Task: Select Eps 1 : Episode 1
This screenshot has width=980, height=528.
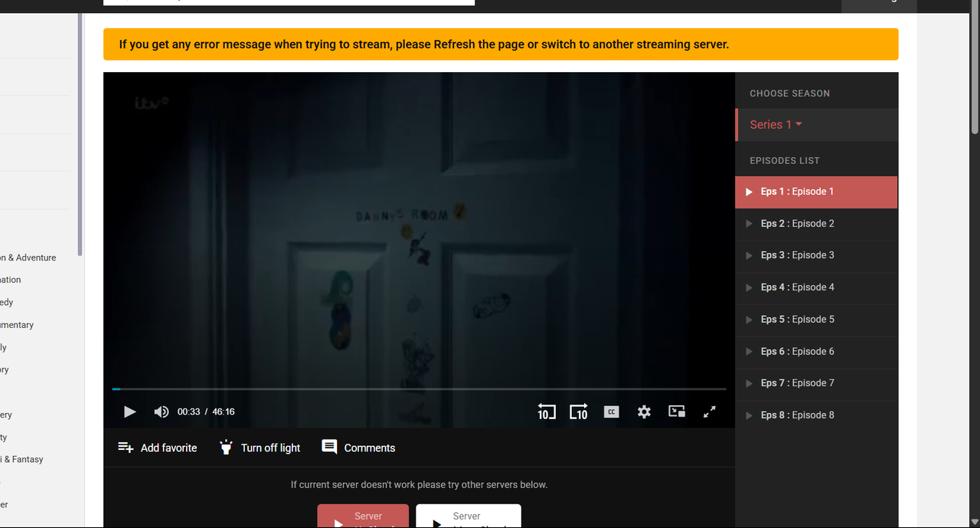Action: click(x=816, y=192)
